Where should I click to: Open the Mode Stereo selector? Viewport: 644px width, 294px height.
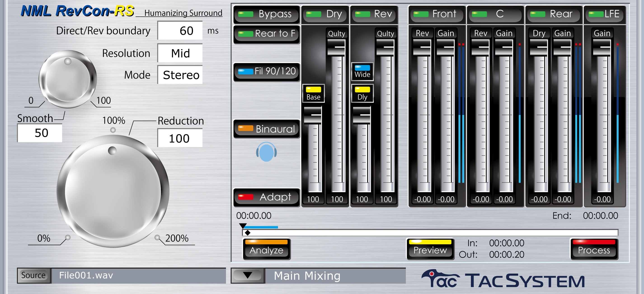pos(180,75)
